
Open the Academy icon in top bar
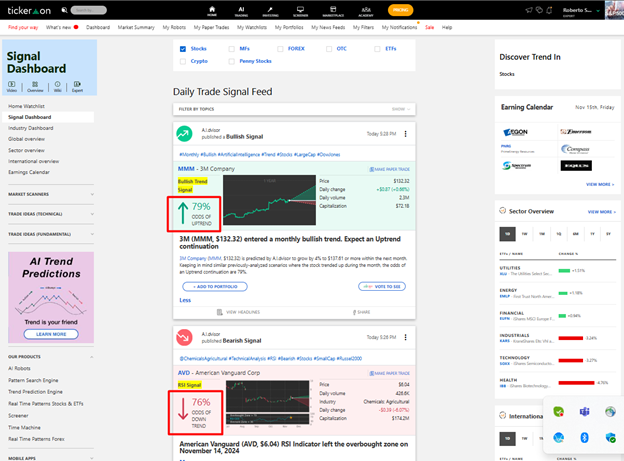click(x=366, y=11)
